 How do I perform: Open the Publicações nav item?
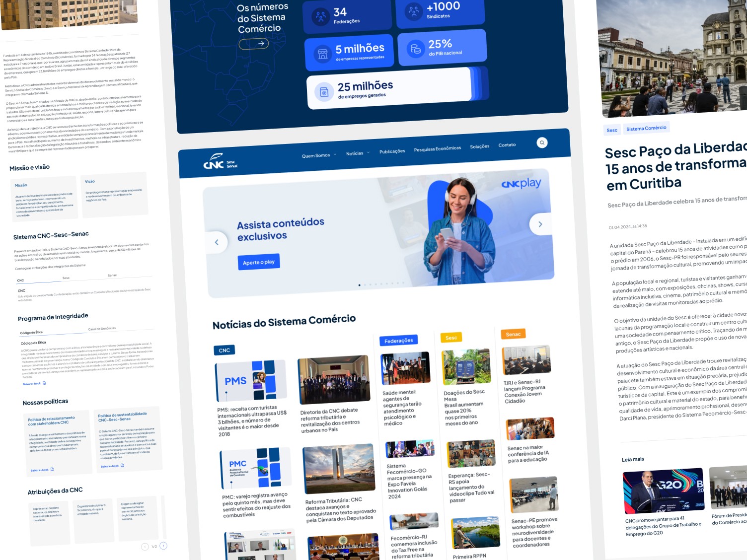392,151
